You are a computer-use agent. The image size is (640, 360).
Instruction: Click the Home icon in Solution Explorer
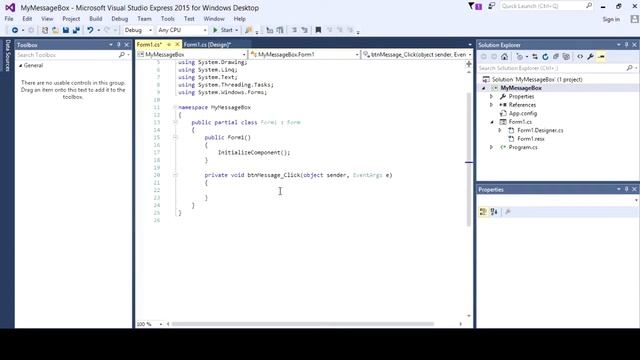tap(504, 57)
